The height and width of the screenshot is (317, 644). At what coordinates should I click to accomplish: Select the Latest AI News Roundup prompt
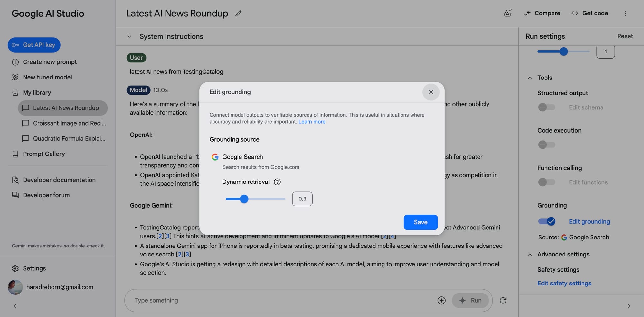pos(63,108)
